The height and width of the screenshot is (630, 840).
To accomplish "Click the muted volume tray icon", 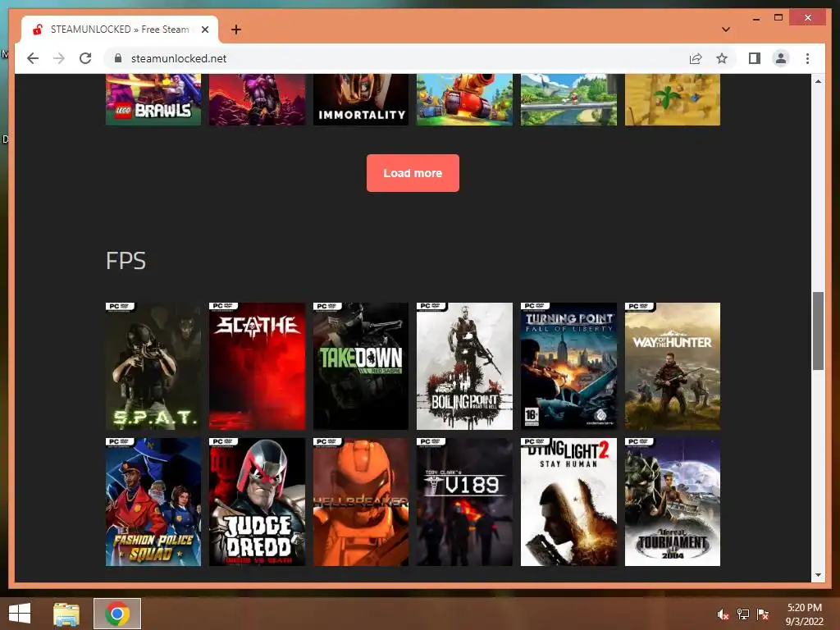I will pyautogui.click(x=723, y=614).
